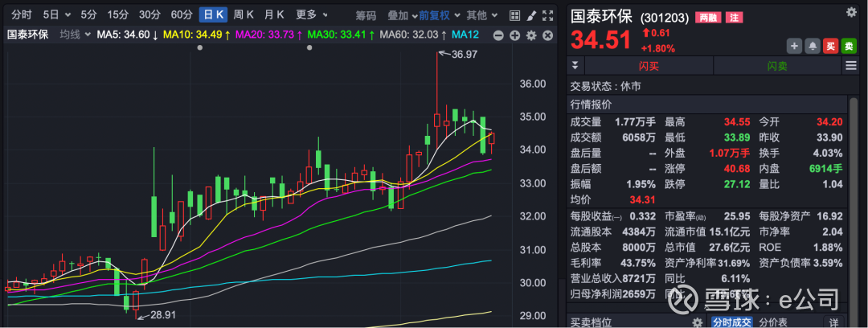The image size is (868, 328).
Task: Open the chart layout grid icon
Action: click(x=514, y=15)
